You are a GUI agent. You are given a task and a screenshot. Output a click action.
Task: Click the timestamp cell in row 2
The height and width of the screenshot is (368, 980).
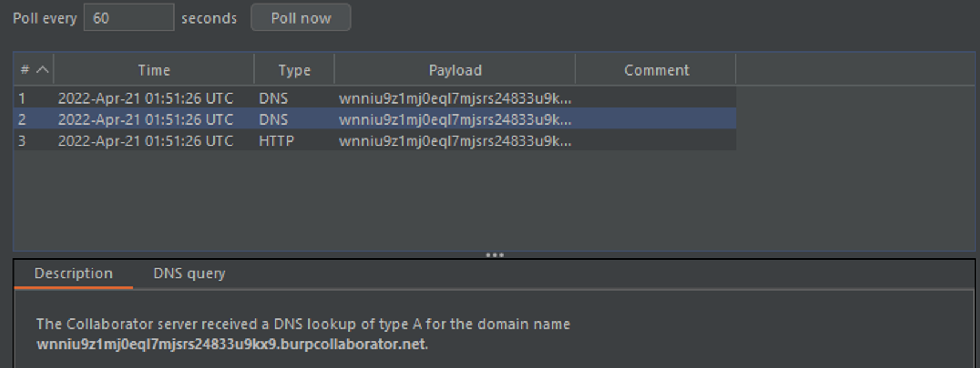145,120
